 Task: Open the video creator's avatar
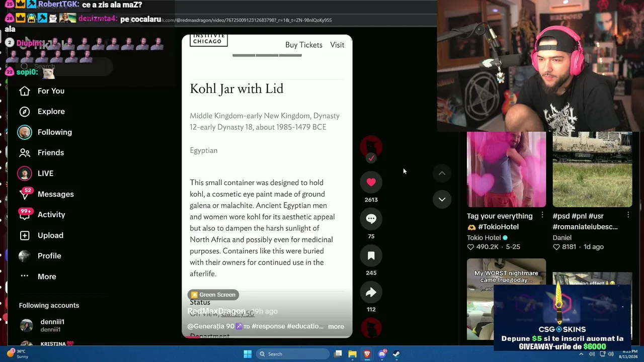pos(371,147)
